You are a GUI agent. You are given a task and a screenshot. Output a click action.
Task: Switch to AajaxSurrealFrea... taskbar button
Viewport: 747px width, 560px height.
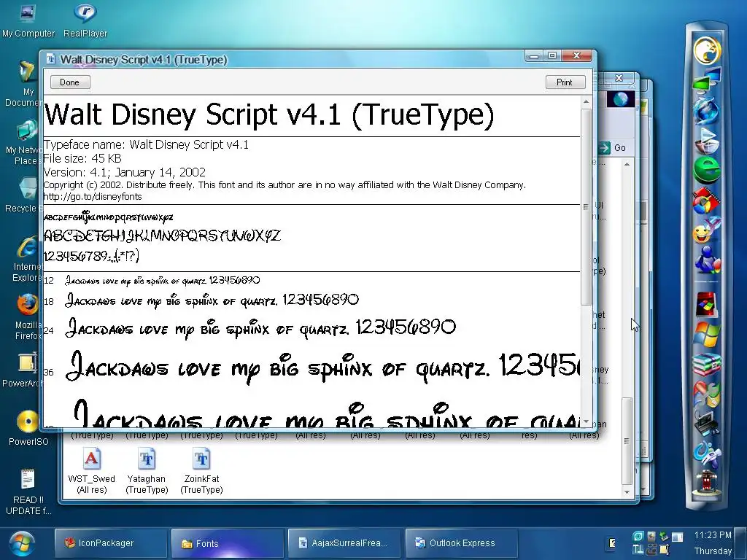(x=344, y=543)
